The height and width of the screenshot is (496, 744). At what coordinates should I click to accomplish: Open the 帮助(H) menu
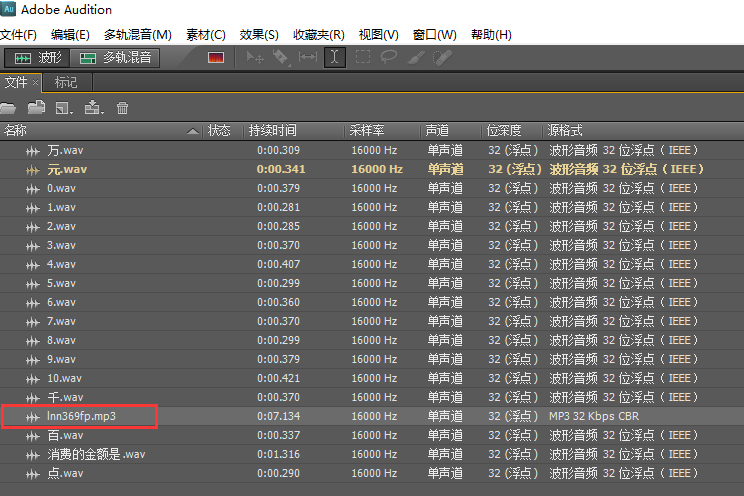click(491, 35)
